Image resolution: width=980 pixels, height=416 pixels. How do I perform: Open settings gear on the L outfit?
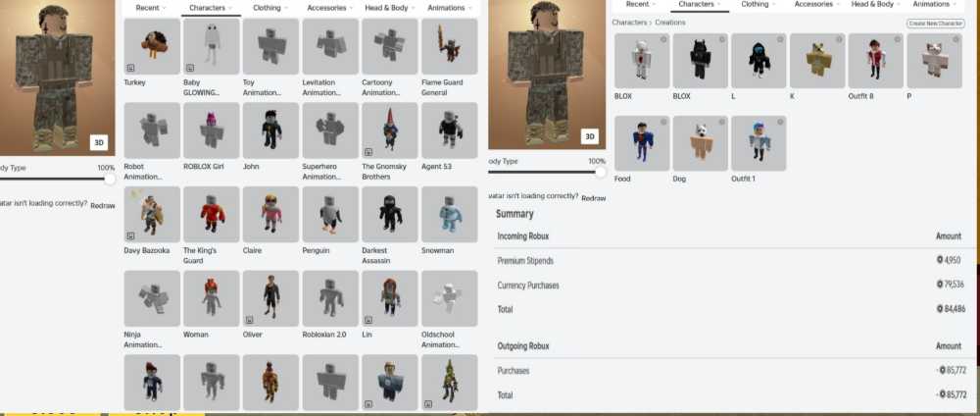pos(780,39)
